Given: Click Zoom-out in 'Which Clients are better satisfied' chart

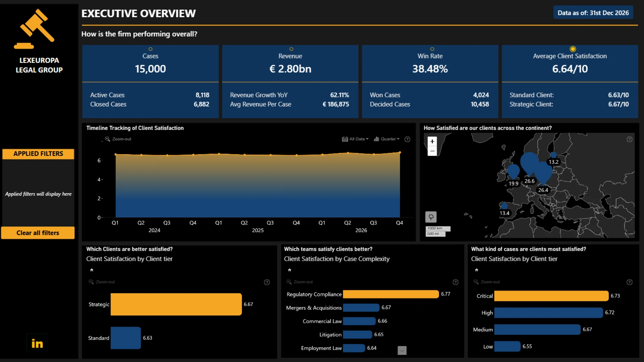Looking at the screenshot, I should click(102, 282).
